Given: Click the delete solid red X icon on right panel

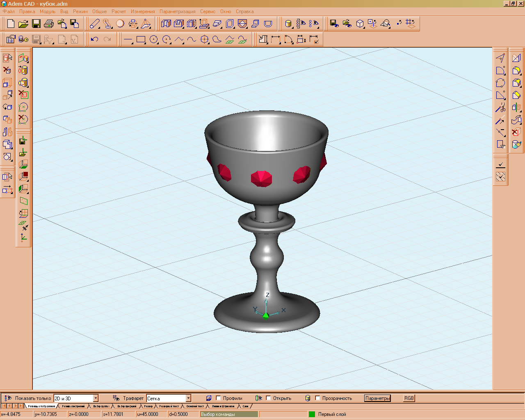Looking at the screenshot, I should pos(516,132).
